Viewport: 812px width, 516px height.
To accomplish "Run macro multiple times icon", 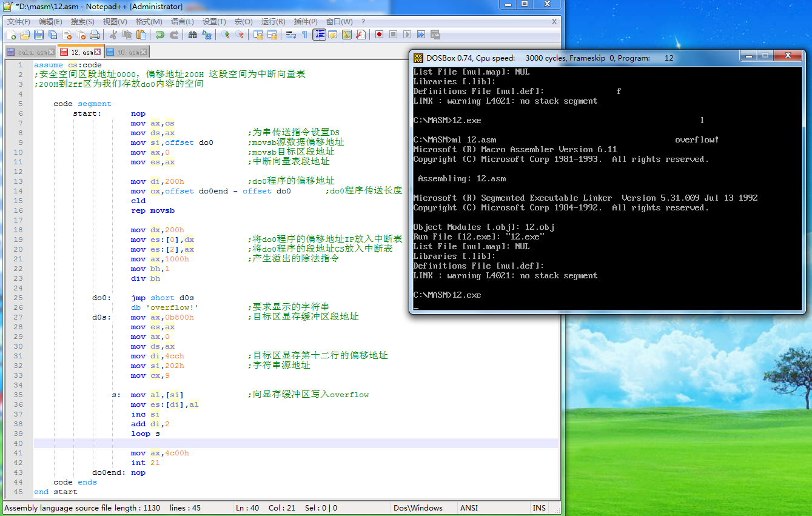I will [421, 35].
